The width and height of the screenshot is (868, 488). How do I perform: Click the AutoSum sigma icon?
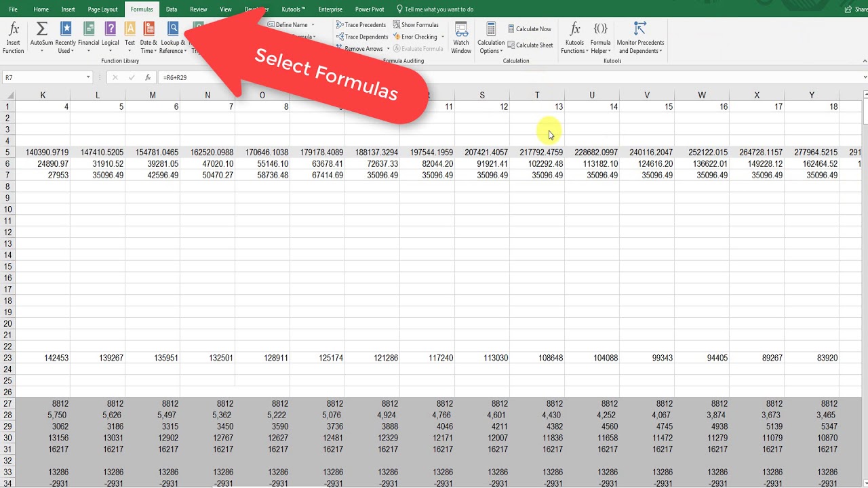41,29
